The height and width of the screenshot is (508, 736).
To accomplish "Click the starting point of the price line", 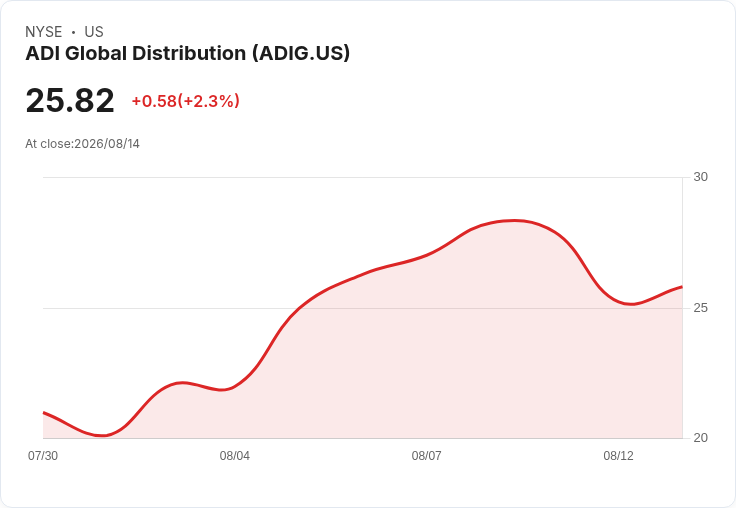I will point(44,413).
